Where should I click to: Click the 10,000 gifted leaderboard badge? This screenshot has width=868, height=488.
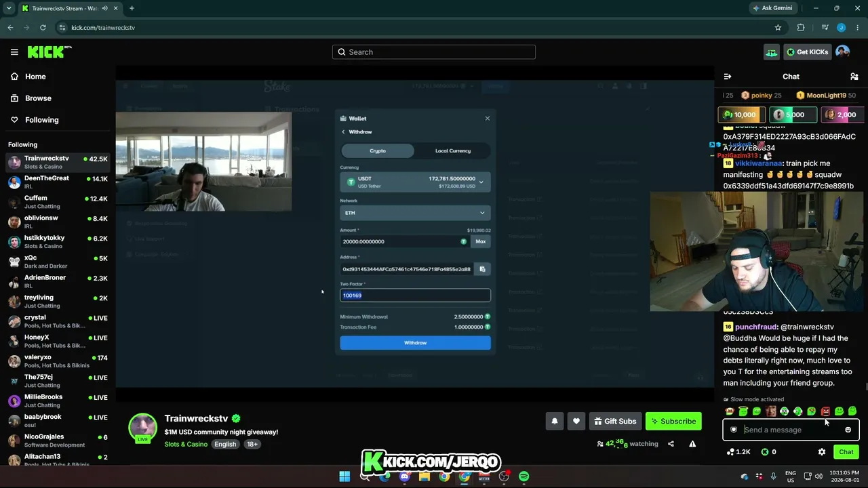[x=742, y=115]
